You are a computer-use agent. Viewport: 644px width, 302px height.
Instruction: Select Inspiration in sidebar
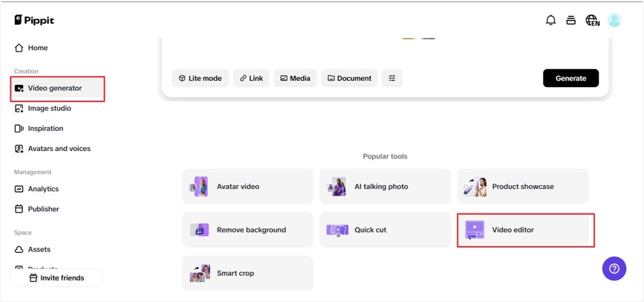pyautogui.click(x=45, y=129)
